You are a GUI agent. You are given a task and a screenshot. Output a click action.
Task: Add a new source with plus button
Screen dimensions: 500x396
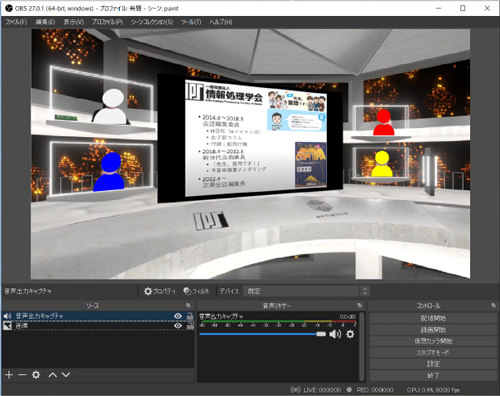tap(9, 375)
